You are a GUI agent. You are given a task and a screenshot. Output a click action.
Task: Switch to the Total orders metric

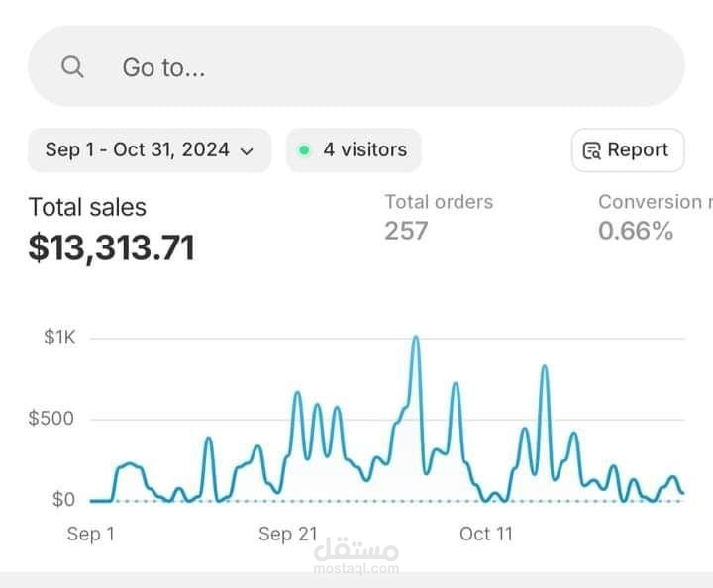coord(439,202)
